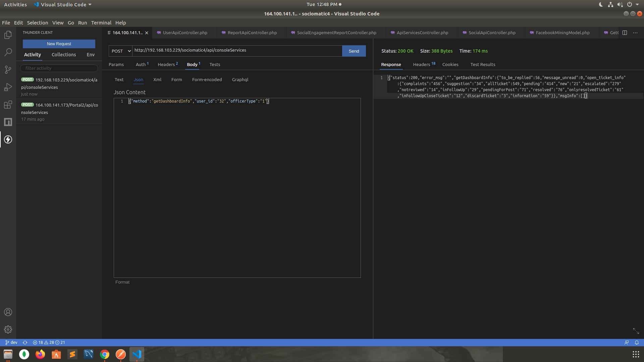Open the Run and Debug panel
Viewport: 644px width, 362px height.
click(x=8, y=87)
